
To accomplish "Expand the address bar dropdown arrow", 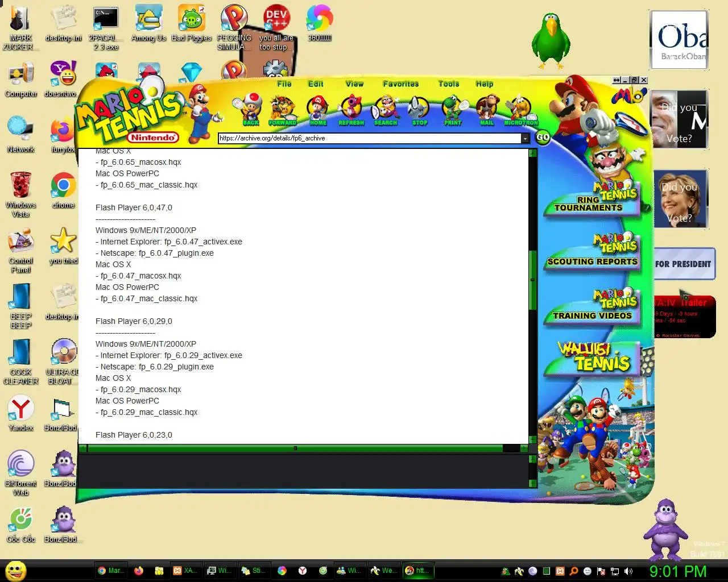I will [525, 138].
